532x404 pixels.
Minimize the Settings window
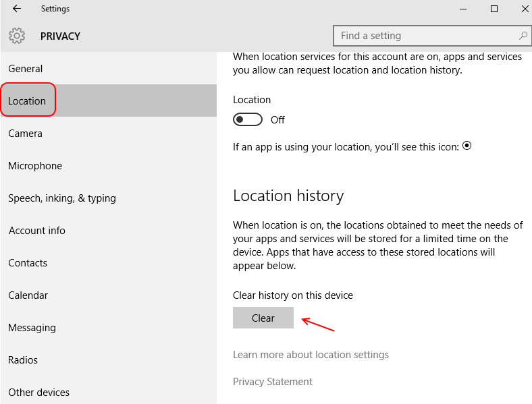click(462, 9)
